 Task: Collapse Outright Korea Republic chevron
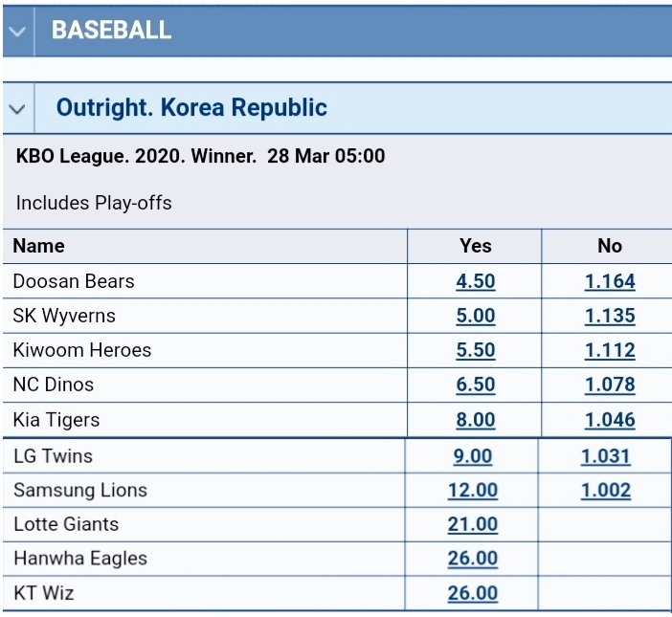tap(17, 109)
